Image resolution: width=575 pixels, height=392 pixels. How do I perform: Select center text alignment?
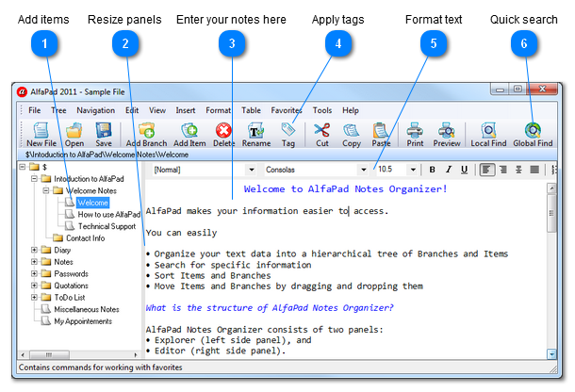click(518, 170)
